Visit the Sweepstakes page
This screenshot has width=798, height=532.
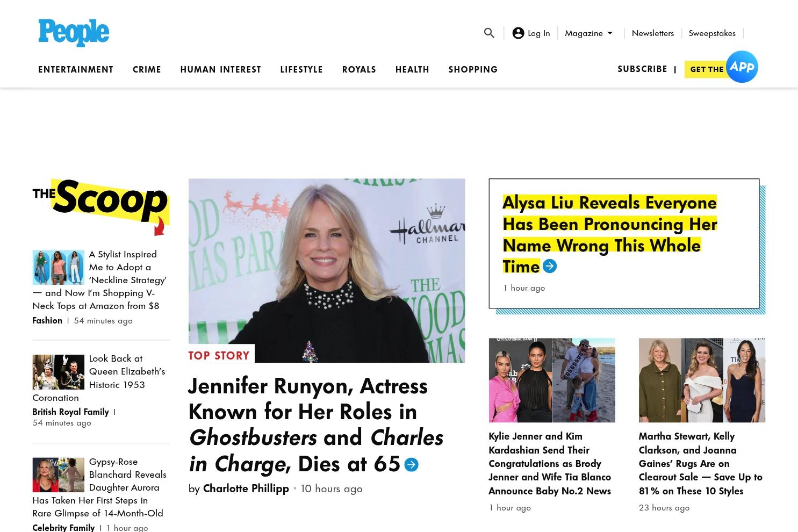point(712,33)
